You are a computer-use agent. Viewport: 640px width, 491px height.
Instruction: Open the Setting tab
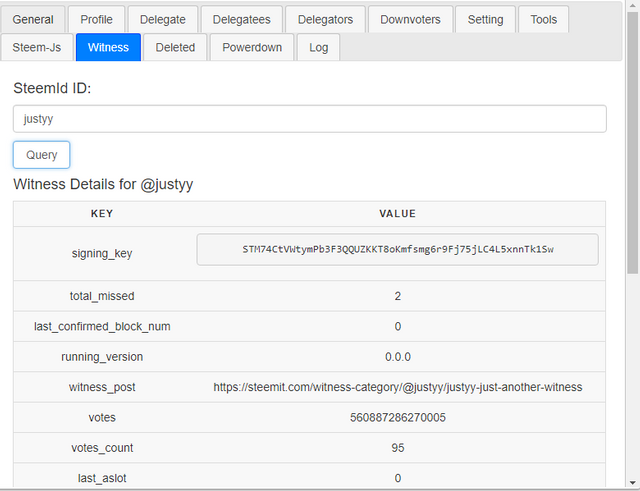point(486,19)
